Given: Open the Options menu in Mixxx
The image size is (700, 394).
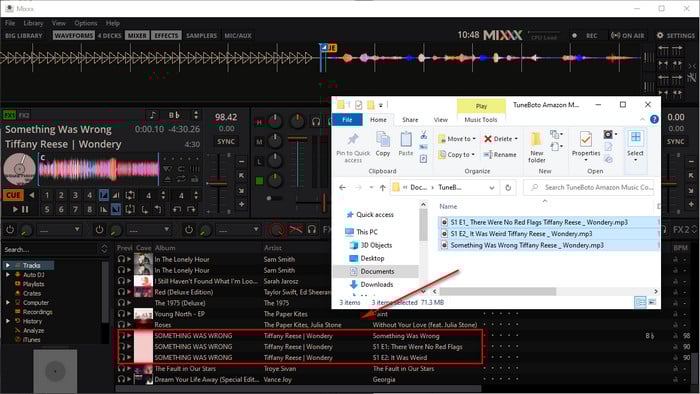Looking at the screenshot, I should tap(86, 23).
